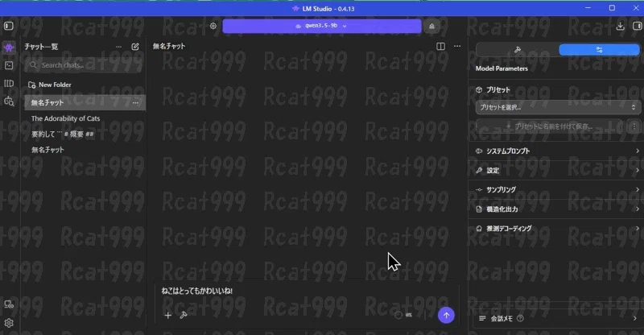Open the Chat view from the sidebar
Screen dimensions: 644x335
(x=9, y=48)
